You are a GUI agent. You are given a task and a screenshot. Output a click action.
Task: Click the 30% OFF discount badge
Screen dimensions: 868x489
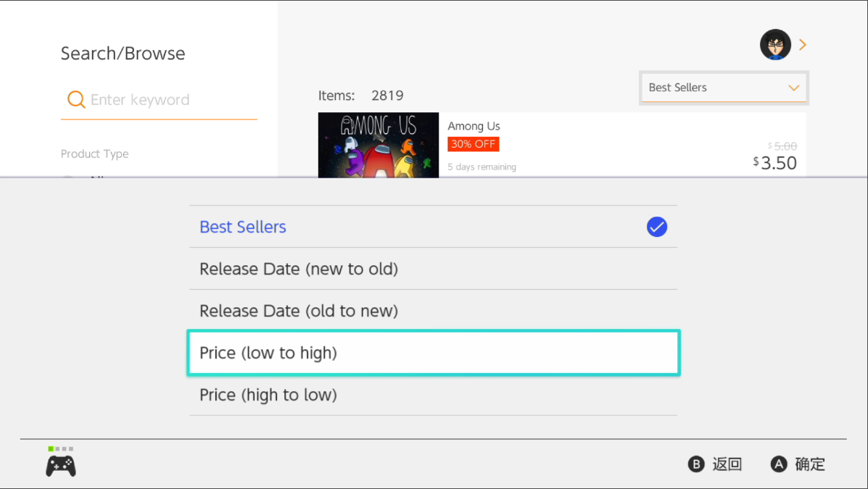tap(473, 144)
